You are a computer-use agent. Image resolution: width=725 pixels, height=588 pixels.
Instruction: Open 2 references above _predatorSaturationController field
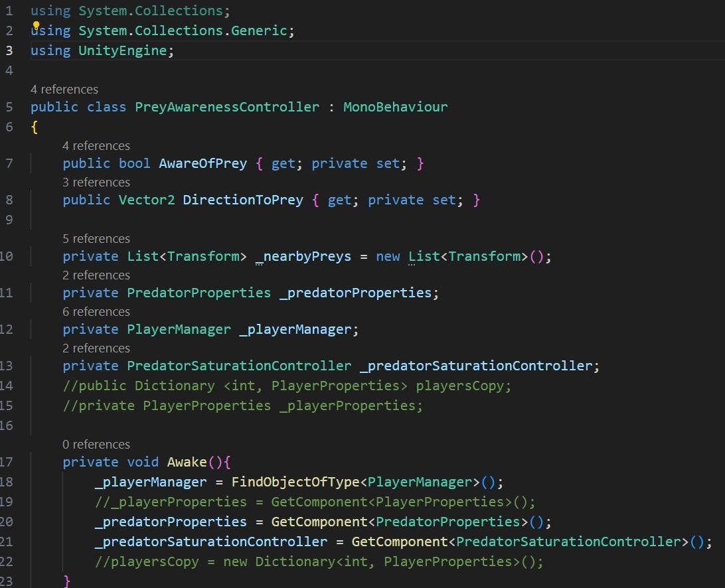point(96,348)
